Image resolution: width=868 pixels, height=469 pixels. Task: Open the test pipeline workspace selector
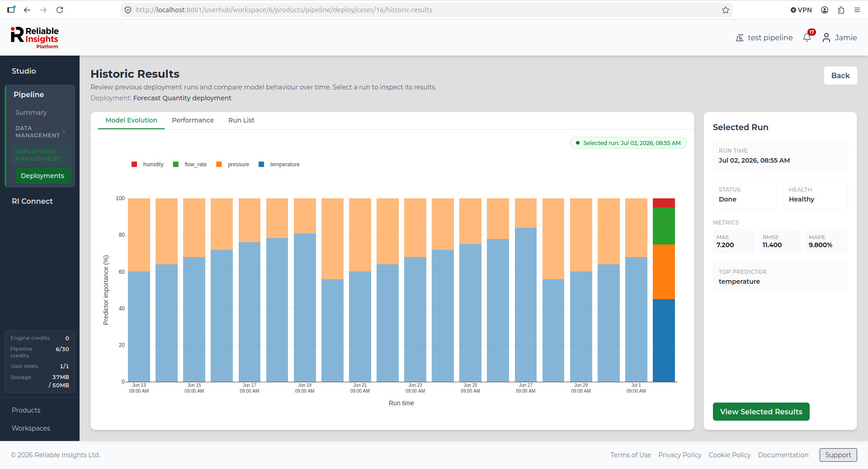coord(764,38)
